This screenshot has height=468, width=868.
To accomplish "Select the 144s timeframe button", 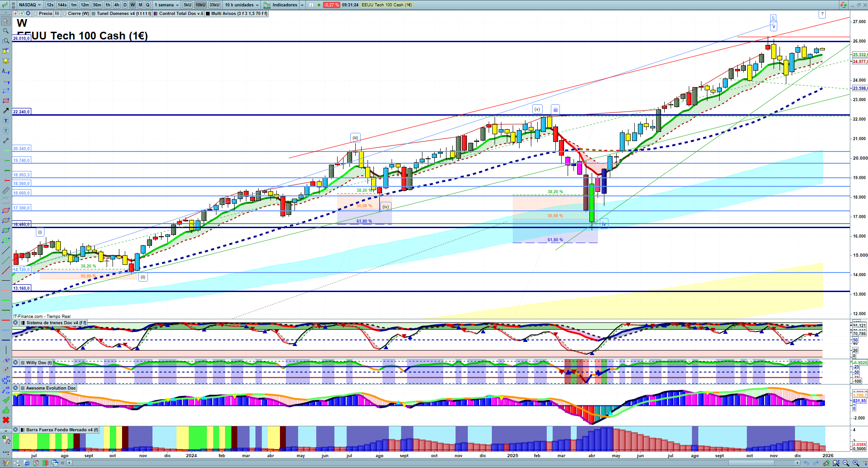I will 62,5.
